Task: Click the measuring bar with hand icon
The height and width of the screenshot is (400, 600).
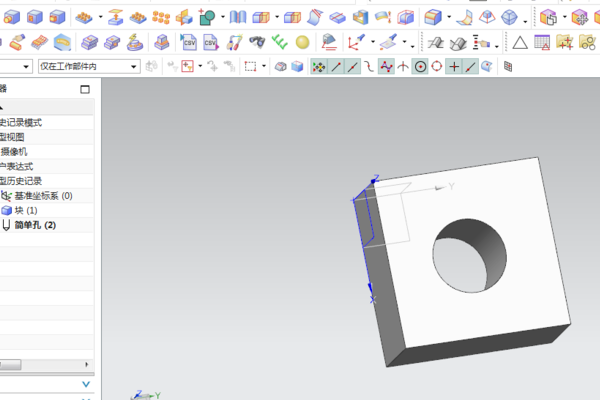Action: (x=481, y=42)
